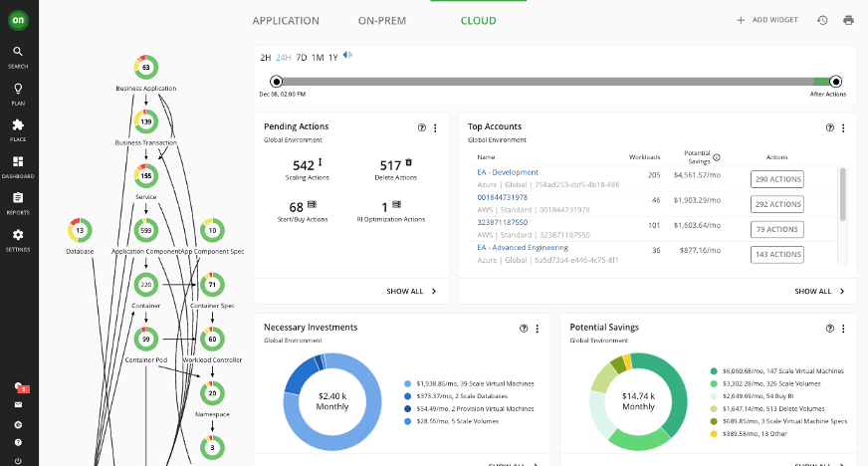Open EA - Advanced Engineering link

pos(523,247)
